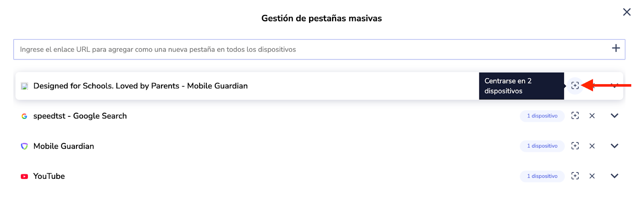Focus the speedtst Google Search tab
Viewport: 644px width, 205px height.
coord(575,116)
